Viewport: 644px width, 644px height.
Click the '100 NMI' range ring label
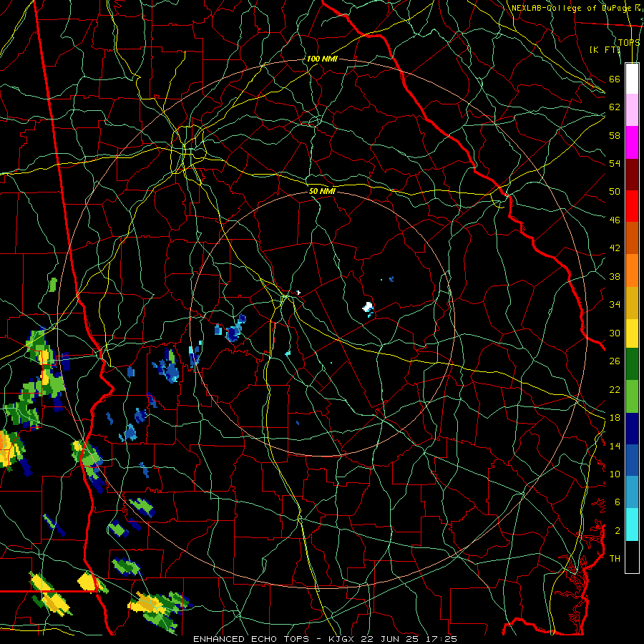[x=322, y=59]
